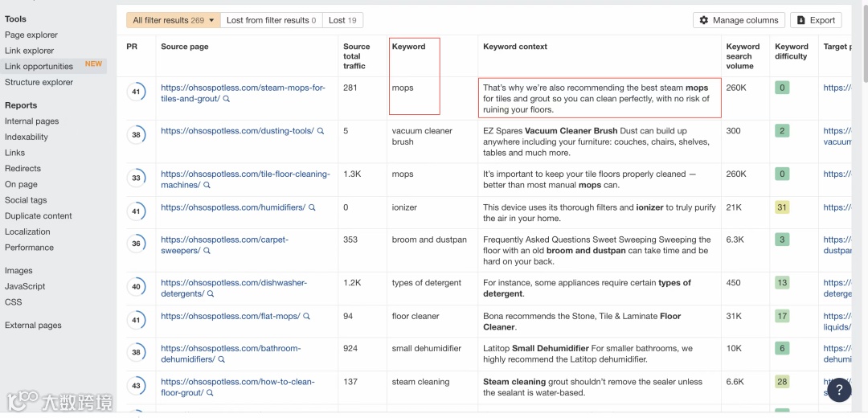Viewport: 868px width, 418px height.
Task: Open the Indexability report
Action: pos(27,137)
